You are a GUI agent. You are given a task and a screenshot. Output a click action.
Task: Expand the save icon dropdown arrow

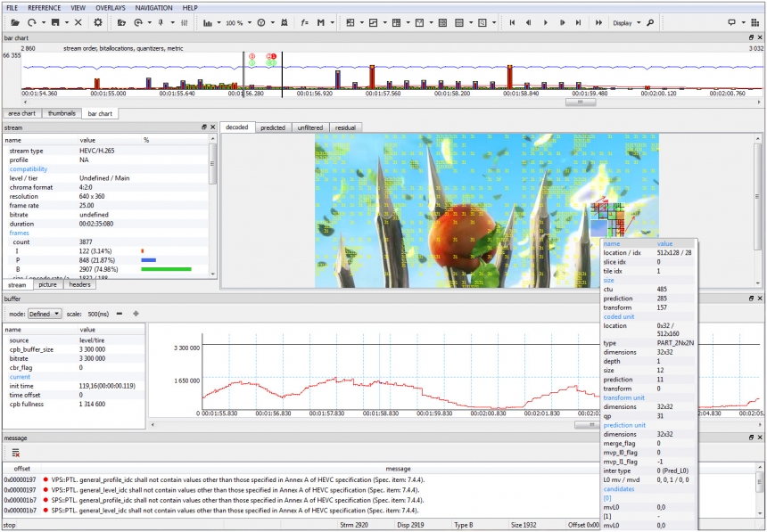(x=67, y=22)
